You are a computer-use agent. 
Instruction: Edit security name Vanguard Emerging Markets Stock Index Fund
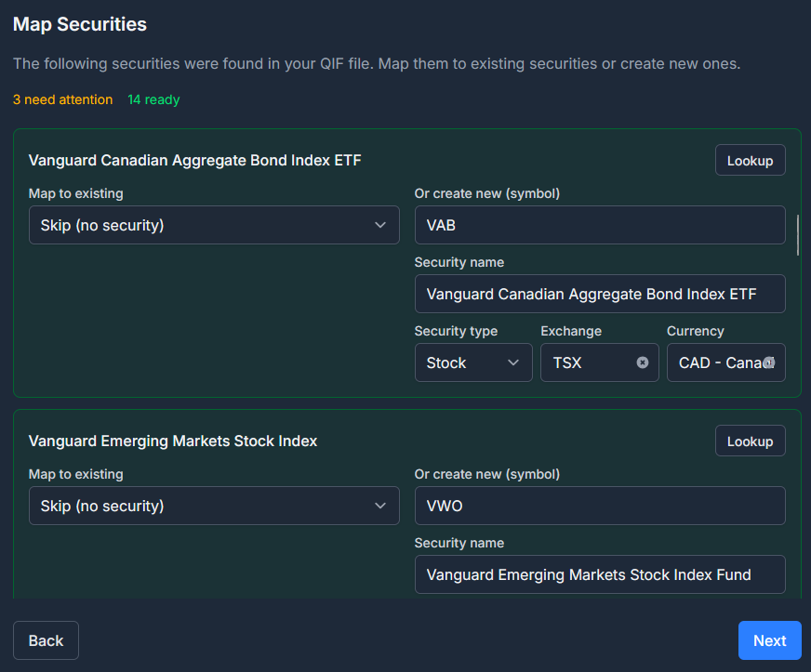(600, 574)
